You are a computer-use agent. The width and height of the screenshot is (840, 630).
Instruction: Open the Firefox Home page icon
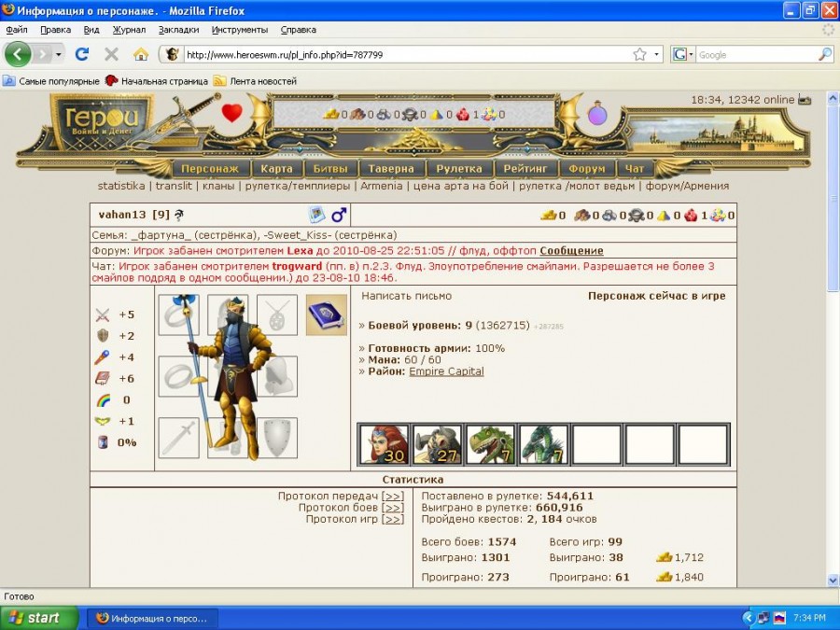141,54
